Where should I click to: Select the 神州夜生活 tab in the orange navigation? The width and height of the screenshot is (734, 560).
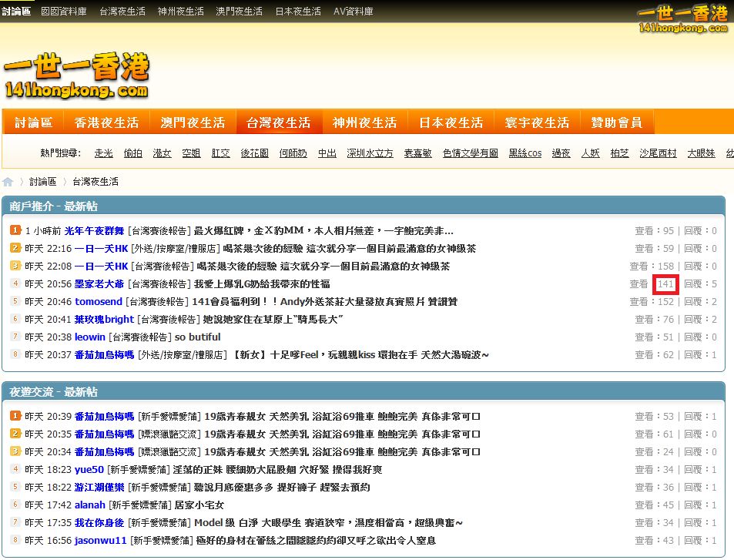coord(364,122)
